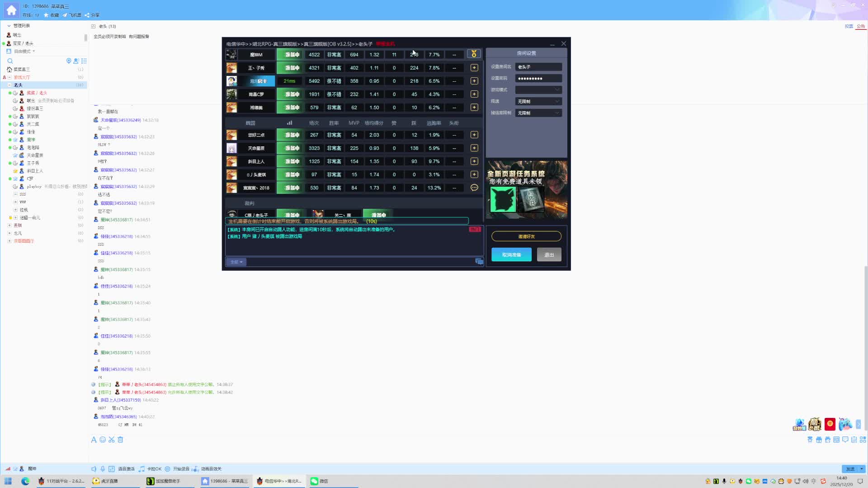The height and width of the screenshot is (488, 868).
Task: Open the 游戏模式 dropdown in room settings
Action: [538, 90]
